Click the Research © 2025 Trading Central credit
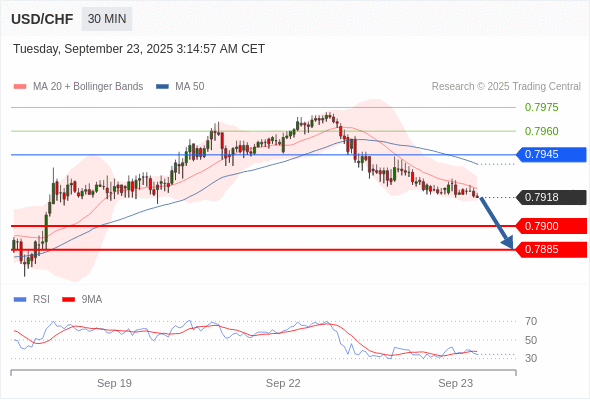Image resolution: width=590 pixels, height=400 pixels. (506, 87)
